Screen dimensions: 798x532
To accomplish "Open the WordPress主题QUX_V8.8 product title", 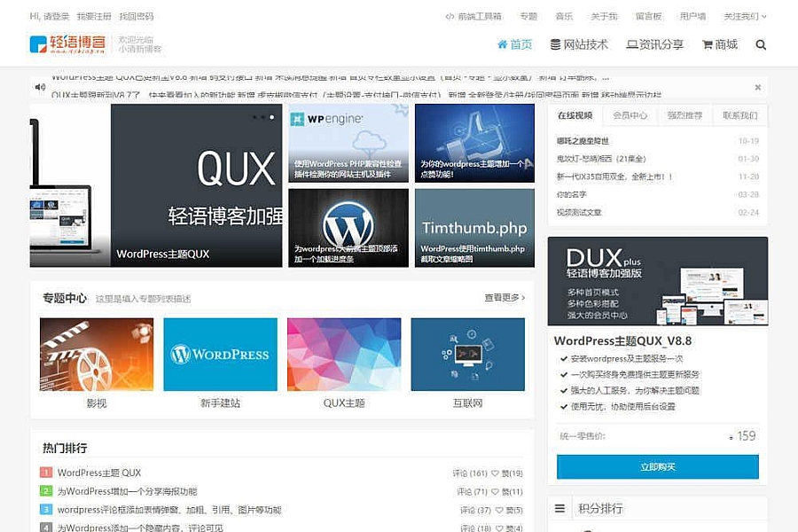I will point(623,340).
